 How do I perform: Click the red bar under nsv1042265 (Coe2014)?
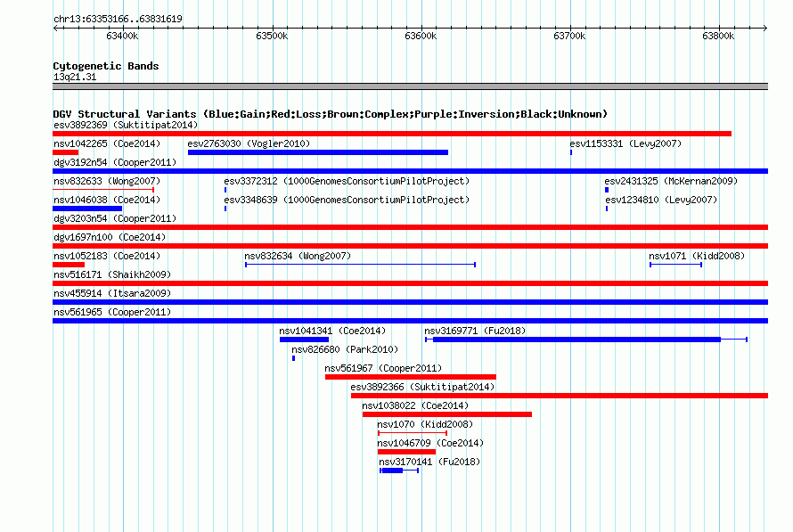[x=65, y=152]
